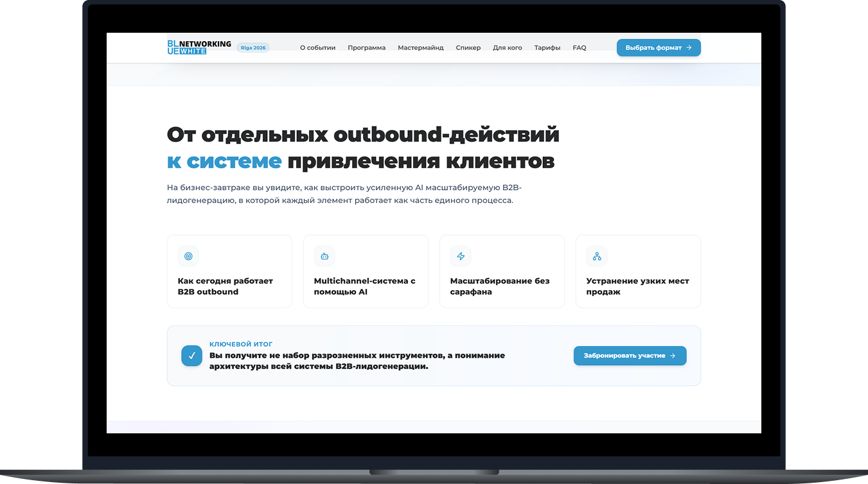Select the 'Масштабирование без сарафана' card
Screen dimensions: 868x484
point(502,272)
